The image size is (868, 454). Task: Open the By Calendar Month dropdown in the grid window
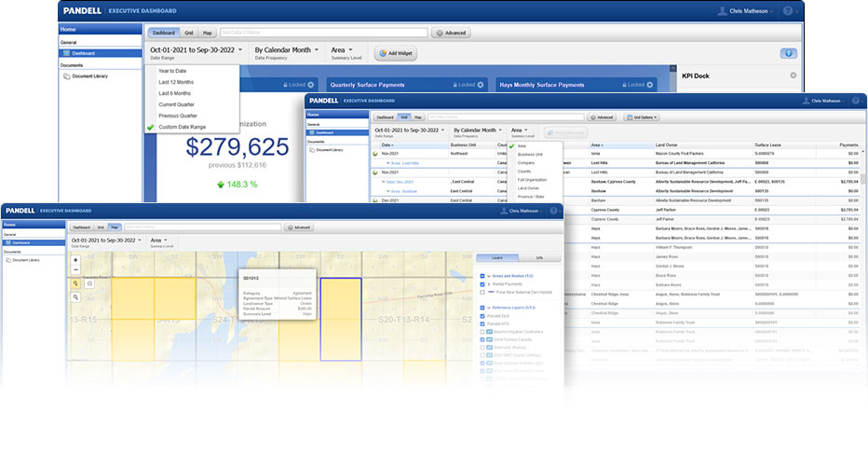pos(478,131)
